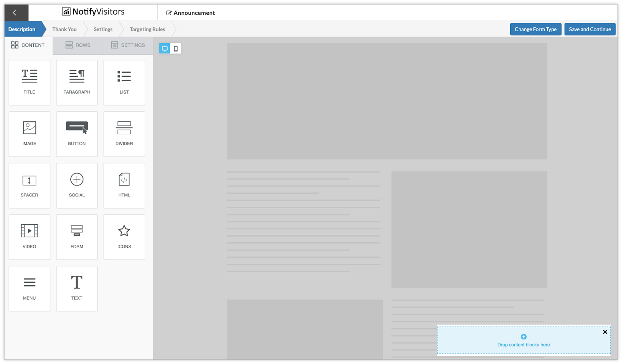Click the right-side image placeholder in canvas
Screen dimensions: 622x364
coord(469,229)
